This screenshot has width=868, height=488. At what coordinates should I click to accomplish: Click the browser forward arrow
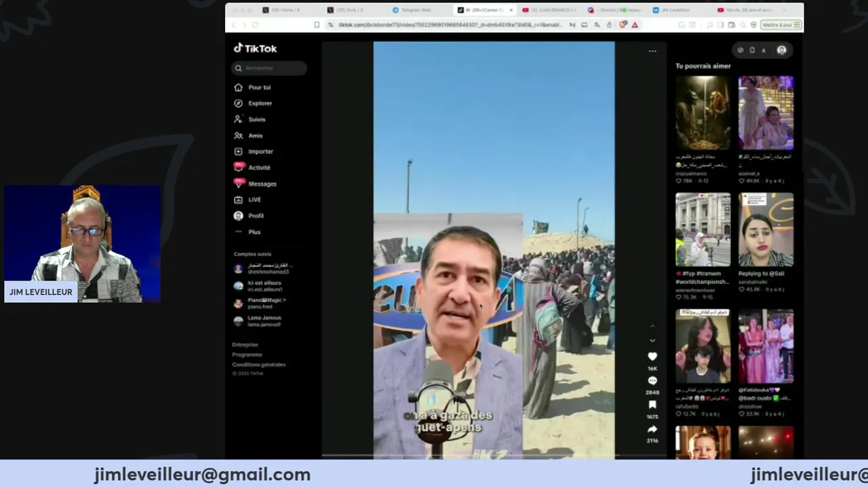(244, 25)
